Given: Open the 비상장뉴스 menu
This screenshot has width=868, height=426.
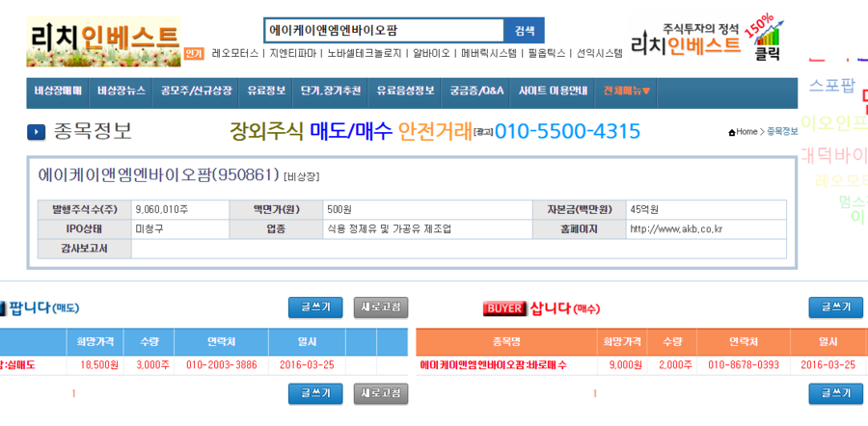Looking at the screenshot, I should tap(122, 91).
